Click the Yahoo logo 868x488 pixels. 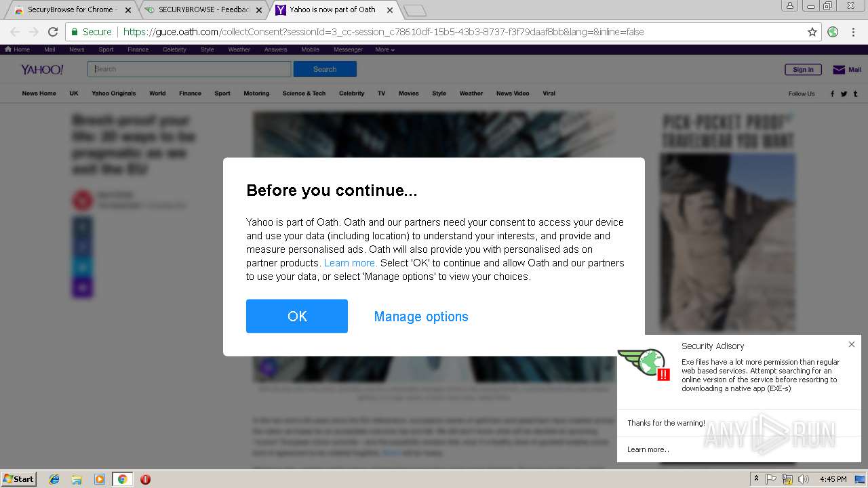point(42,69)
